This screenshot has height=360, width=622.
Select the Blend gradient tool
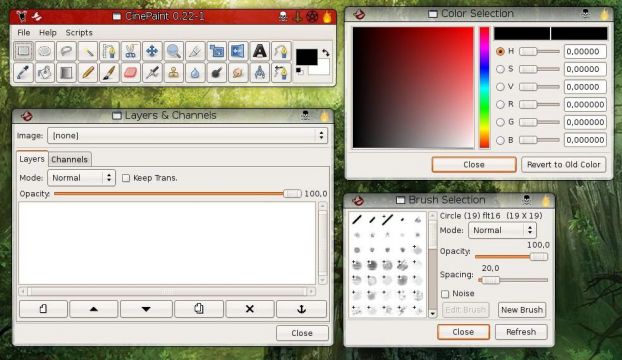66,73
